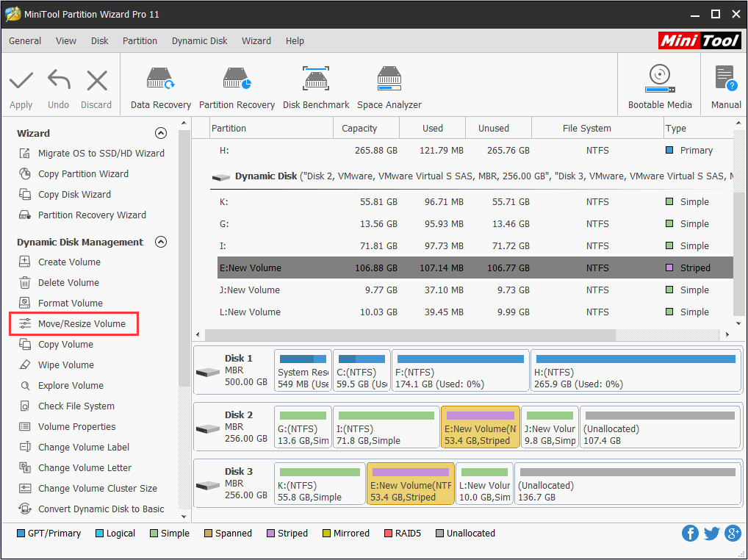The image size is (748, 560).
Task: Discard all changes
Action: pos(96,86)
